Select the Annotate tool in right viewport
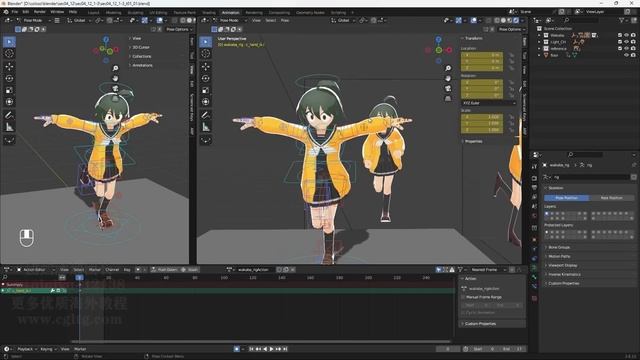Screen dimensions: 640x360 (x=206, y=115)
